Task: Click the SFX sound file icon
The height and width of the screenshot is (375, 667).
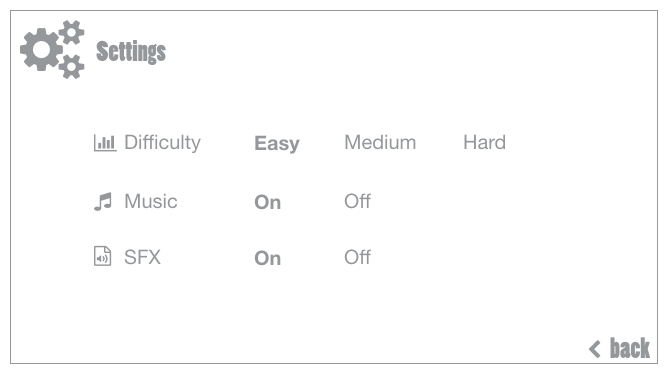Action: click(x=103, y=256)
